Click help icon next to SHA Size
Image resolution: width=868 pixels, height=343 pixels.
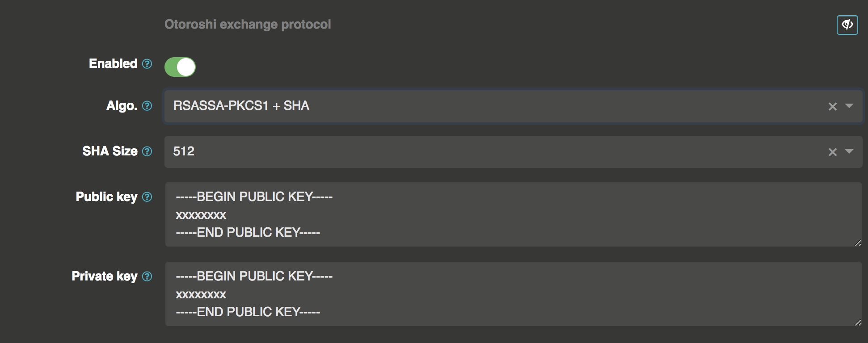point(147,151)
